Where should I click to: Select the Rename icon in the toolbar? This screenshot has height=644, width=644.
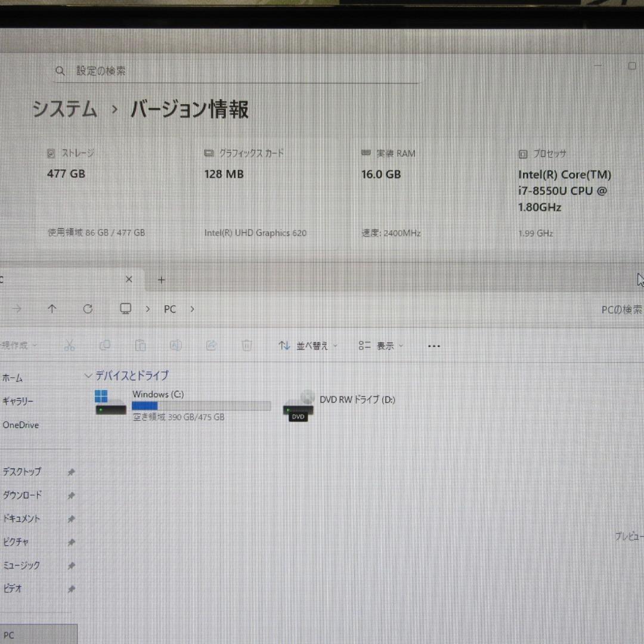pos(176,345)
